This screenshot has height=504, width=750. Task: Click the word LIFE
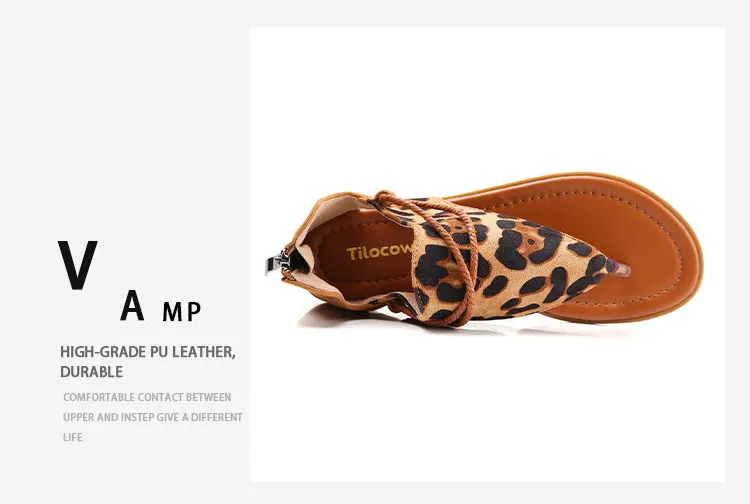coord(73,438)
